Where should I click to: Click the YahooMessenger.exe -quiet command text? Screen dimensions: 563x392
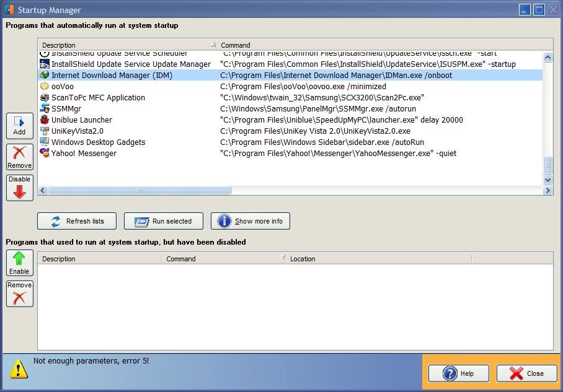[338, 153]
